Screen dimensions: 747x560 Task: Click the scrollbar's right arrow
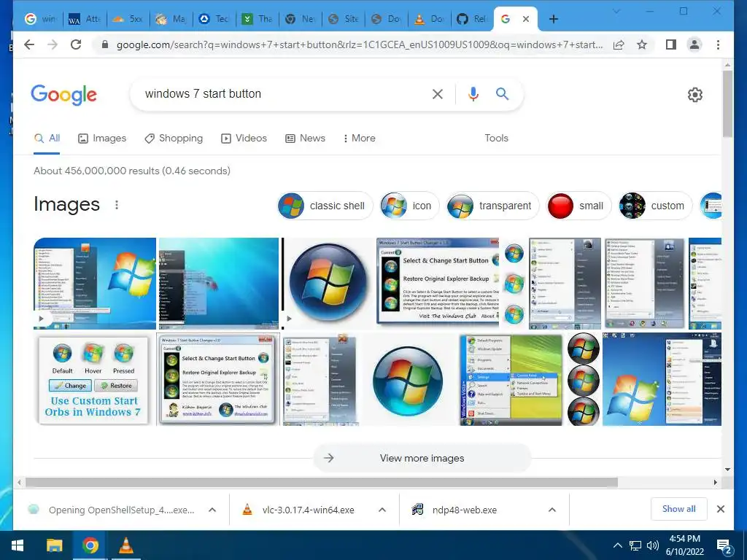click(x=715, y=483)
